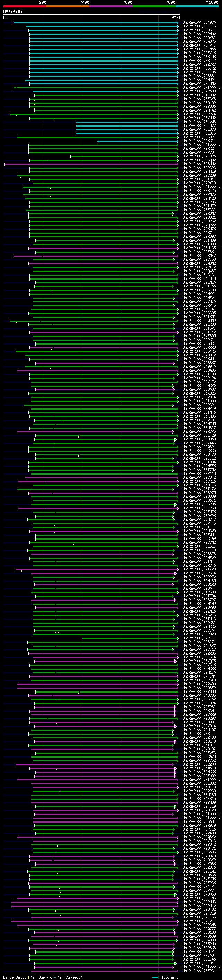Open hit UniRef100_A0S7R2
Viewport: 222px width, 980px height.
click(x=199, y=68)
